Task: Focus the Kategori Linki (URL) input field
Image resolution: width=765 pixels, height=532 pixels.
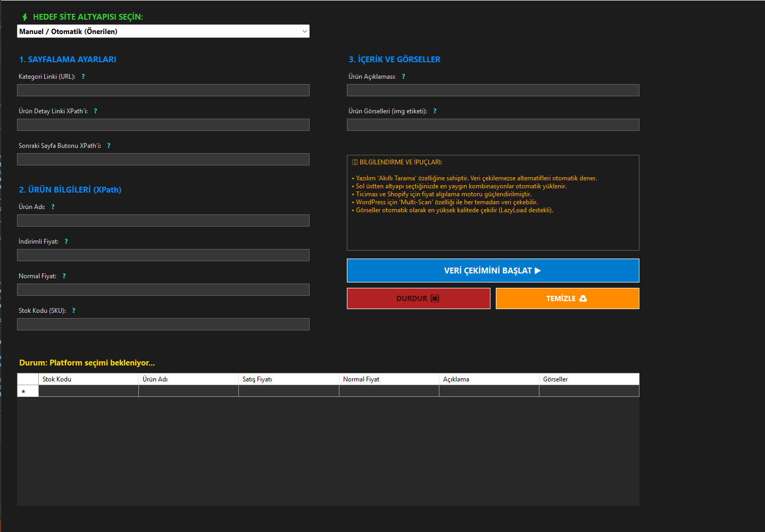Action: pyautogui.click(x=163, y=90)
